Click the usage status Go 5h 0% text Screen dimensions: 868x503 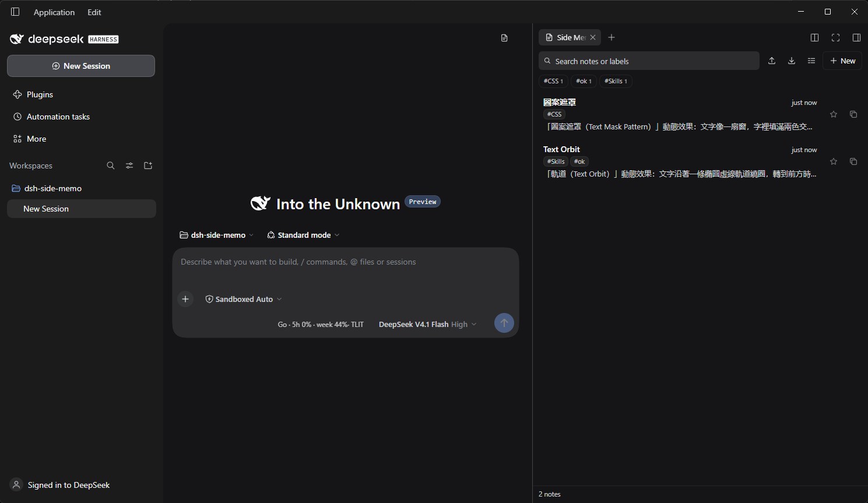tap(321, 325)
